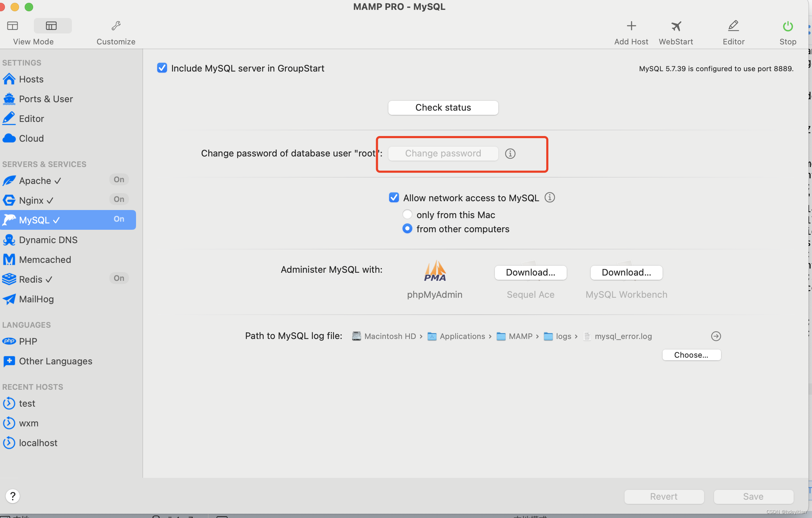Click Download for Sequel Ace
Screen dimensions: 812x518
[530, 272]
